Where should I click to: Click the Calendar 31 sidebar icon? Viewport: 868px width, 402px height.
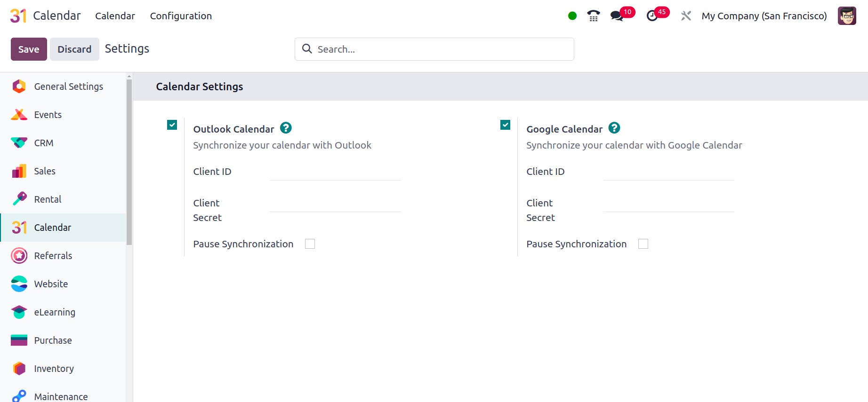click(x=19, y=228)
